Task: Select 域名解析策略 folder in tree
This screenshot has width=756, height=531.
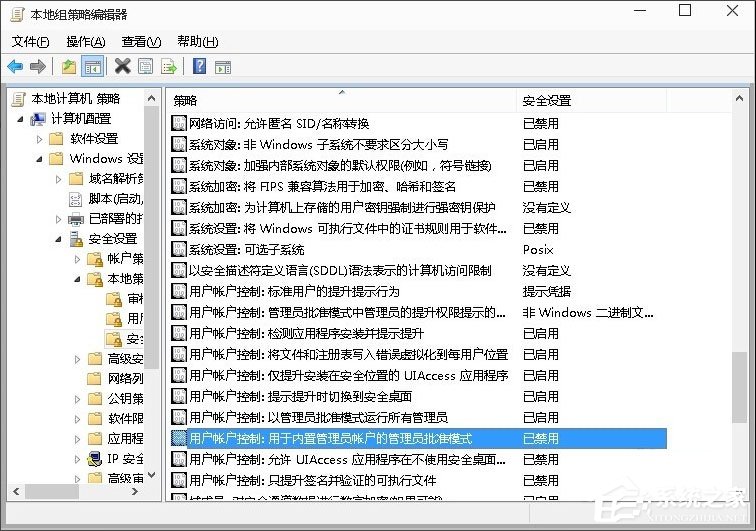Action: click(x=115, y=179)
